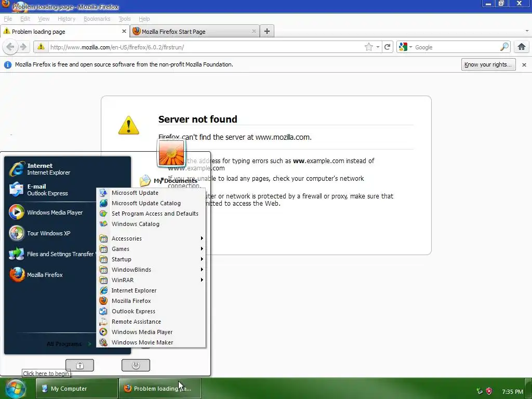Click the Outlook Express E-mail icon in Start menu
The height and width of the screenshot is (399, 532).
16,190
